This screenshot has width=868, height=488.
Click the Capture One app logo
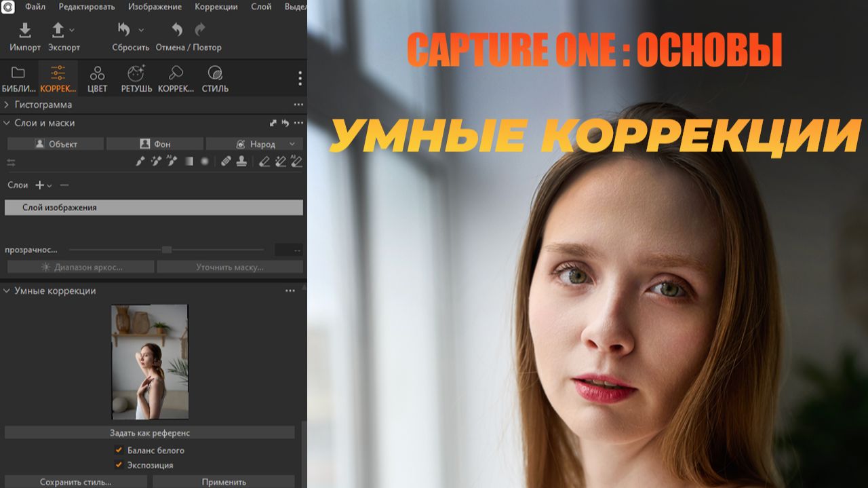pos(7,7)
